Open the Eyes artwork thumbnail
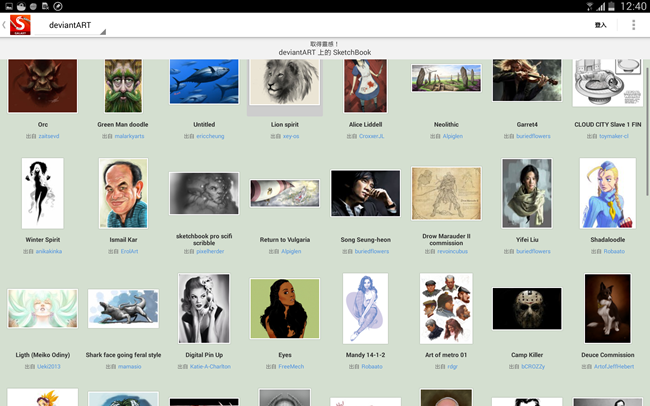The image size is (650, 406). pos(285,309)
